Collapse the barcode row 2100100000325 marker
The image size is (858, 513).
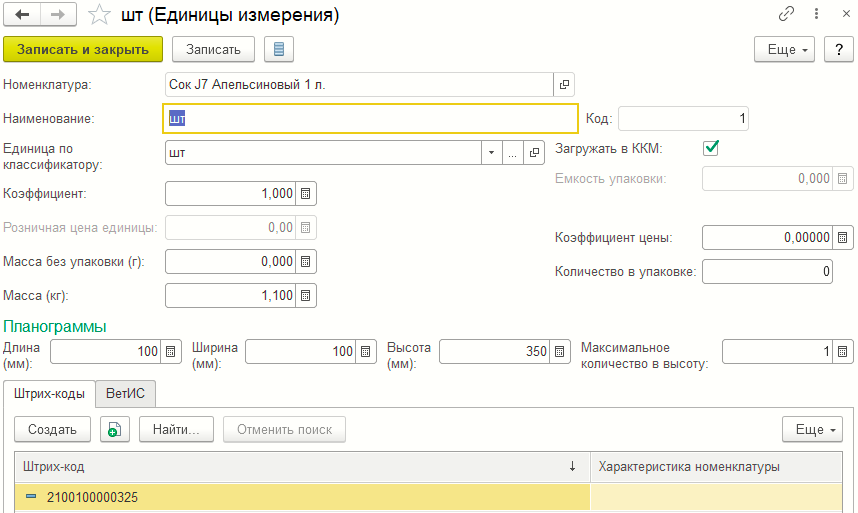tap(31, 497)
